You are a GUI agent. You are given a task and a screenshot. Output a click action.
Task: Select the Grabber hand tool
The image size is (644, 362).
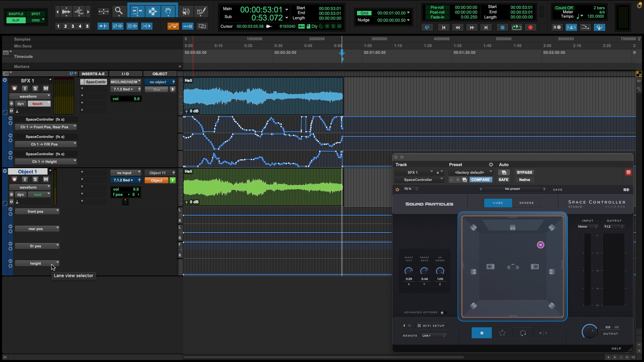pyautogui.click(x=168, y=11)
